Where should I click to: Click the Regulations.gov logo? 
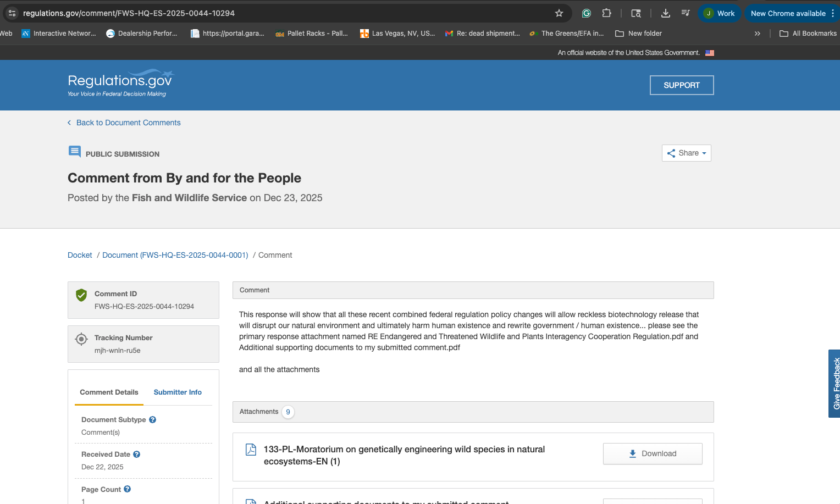pyautogui.click(x=120, y=83)
